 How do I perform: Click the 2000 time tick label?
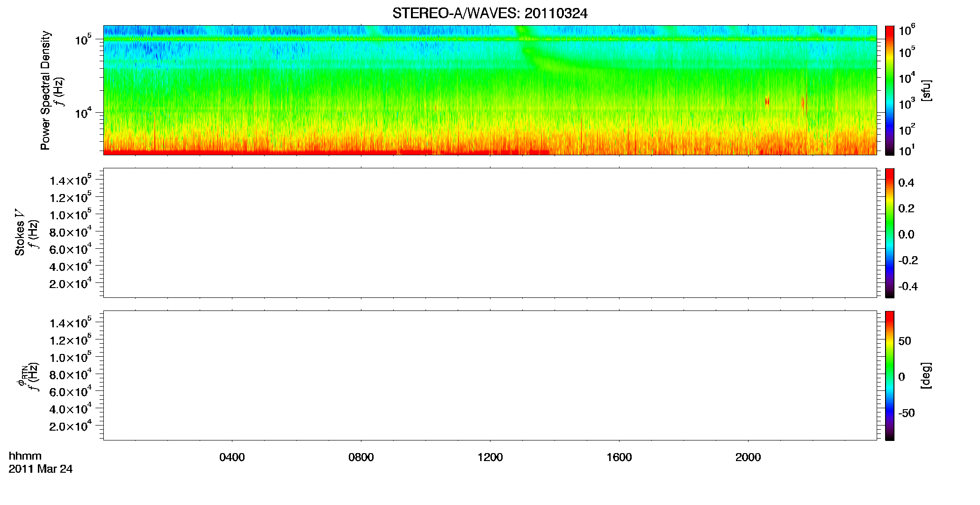pos(748,457)
